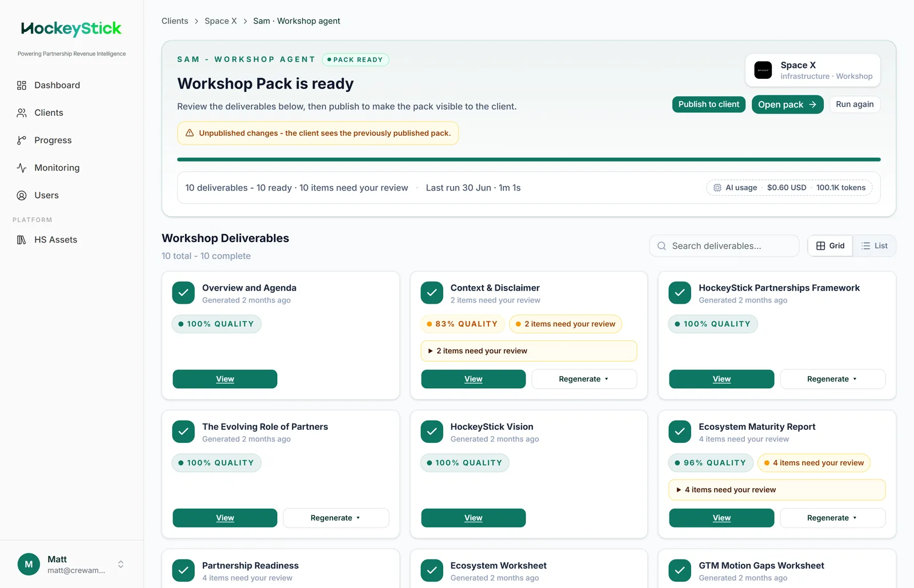Click the check icon on Partnership Readiness card
Screen dimensions: 914x588
[x=183, y=570]
